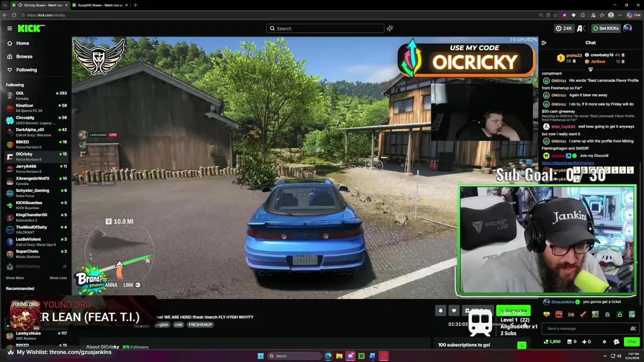Viewport: 644px width, 362px height.
Task: Select the red car emote
Action: (558, 315)
